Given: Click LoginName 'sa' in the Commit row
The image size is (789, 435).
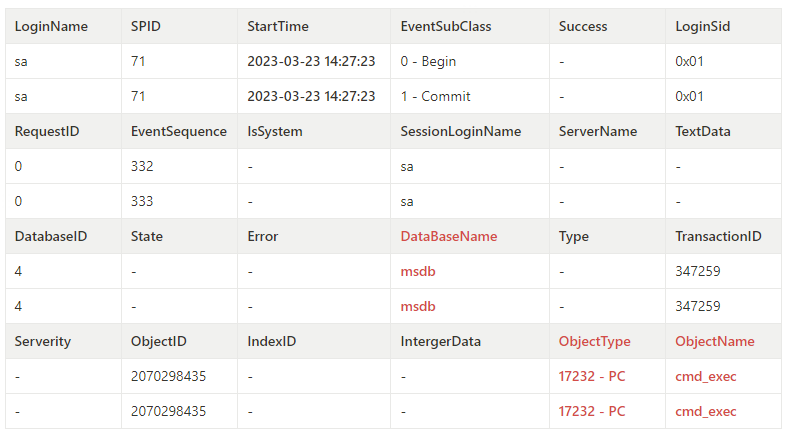Looking at the screenshot, I should (21, 97).
